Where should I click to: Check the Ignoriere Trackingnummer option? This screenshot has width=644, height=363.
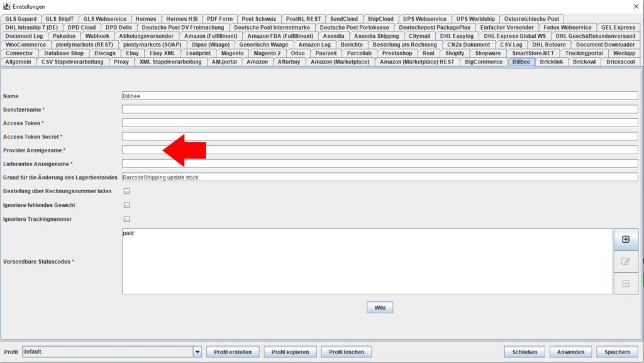coord(127,219)
